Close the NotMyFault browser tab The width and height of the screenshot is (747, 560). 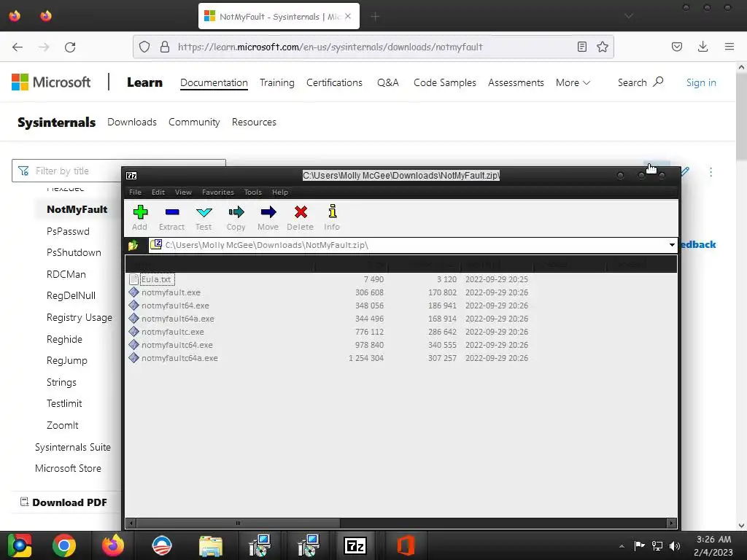pos(348,16)
